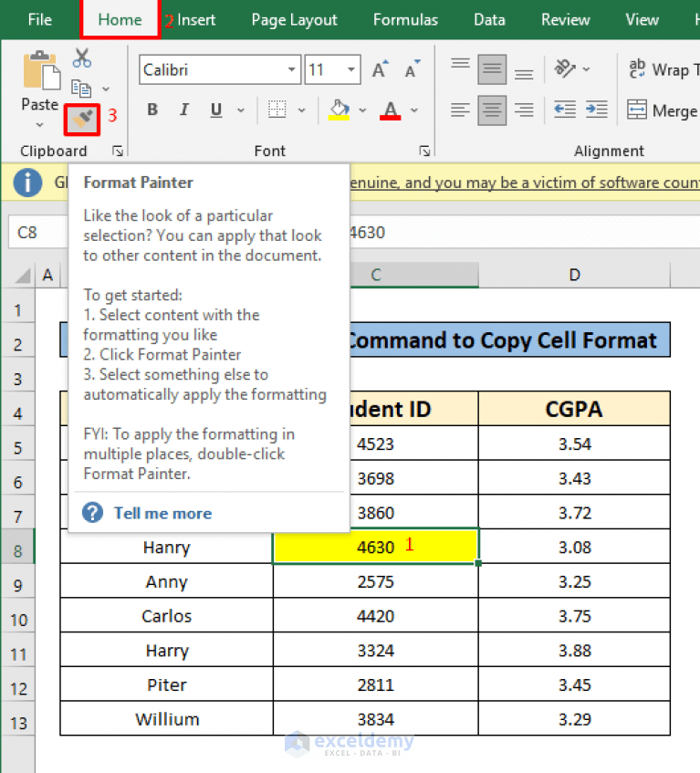
Task: Click the Wrap Text button
Action: point(663,69)
